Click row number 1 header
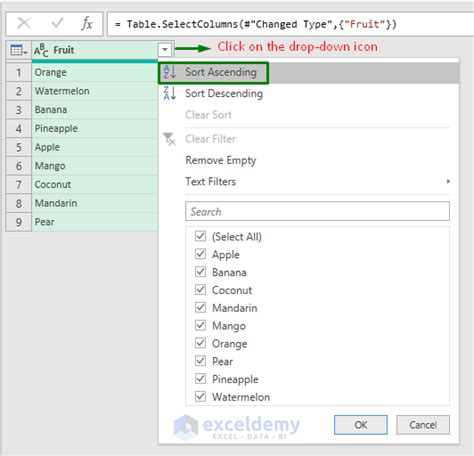The height and width of the screenshot is (456, 474). 19,73
